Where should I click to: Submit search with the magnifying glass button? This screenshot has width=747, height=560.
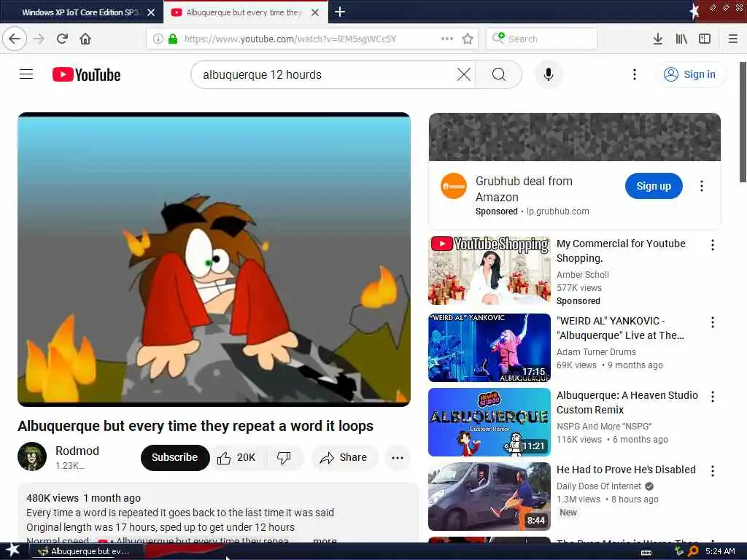(x=499, y=74)
